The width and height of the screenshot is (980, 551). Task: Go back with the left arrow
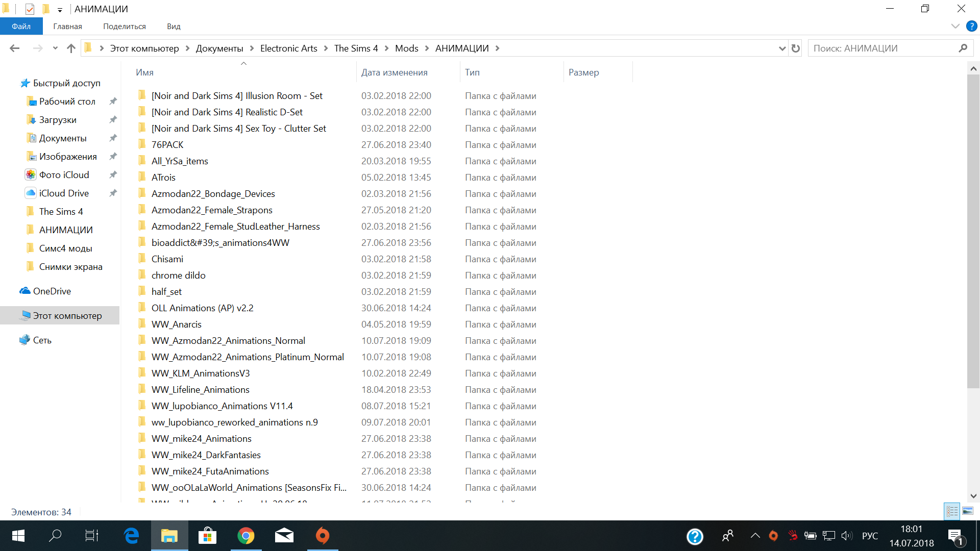tap(14, 48)
